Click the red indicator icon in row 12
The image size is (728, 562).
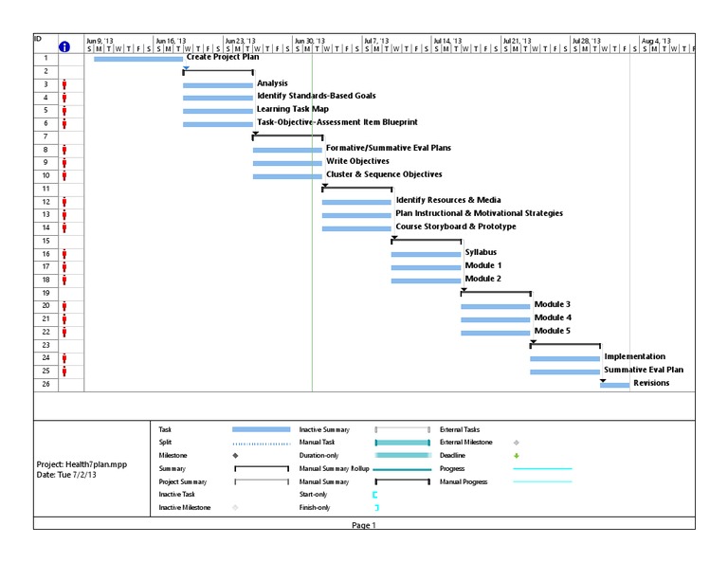64,202
